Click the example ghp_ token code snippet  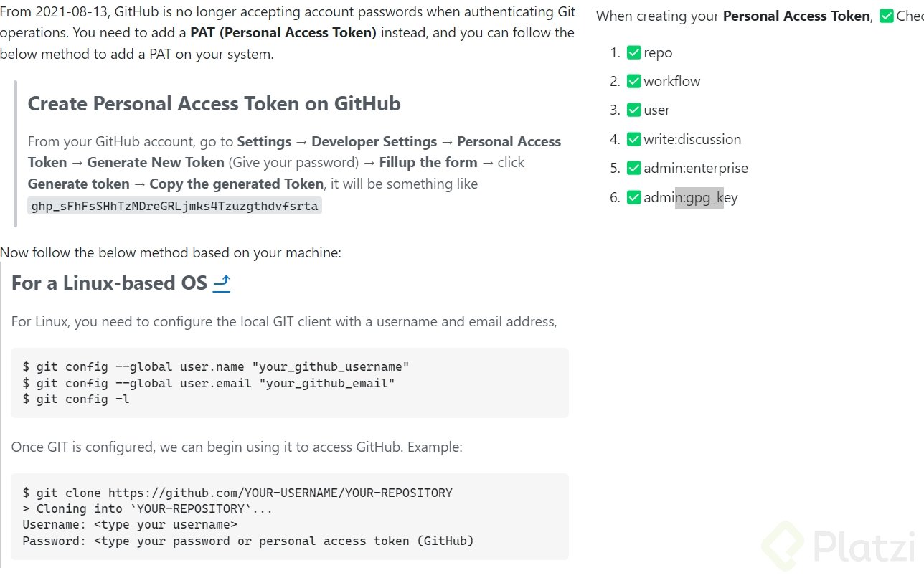tap(175, 206)
